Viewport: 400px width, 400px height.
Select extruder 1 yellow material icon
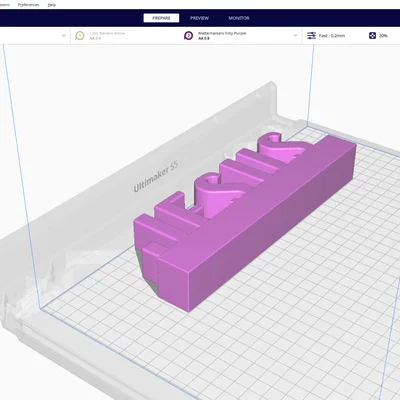pyautogui.click(x=80, y=36)
